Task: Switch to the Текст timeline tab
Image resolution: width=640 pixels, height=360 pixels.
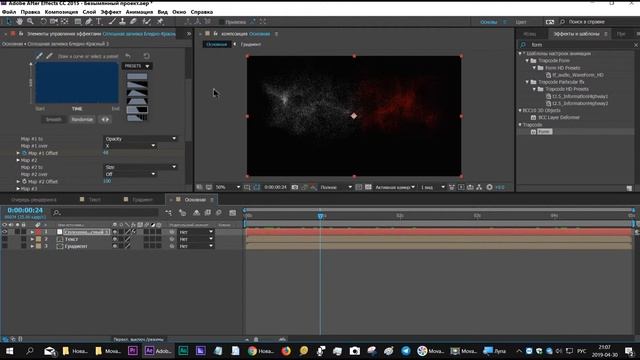Action: (95, 200)
